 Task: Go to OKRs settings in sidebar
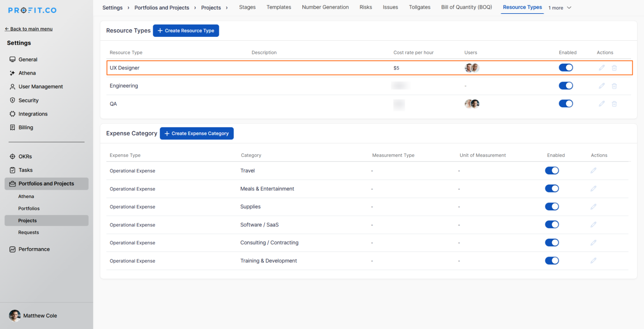[25, 156]
